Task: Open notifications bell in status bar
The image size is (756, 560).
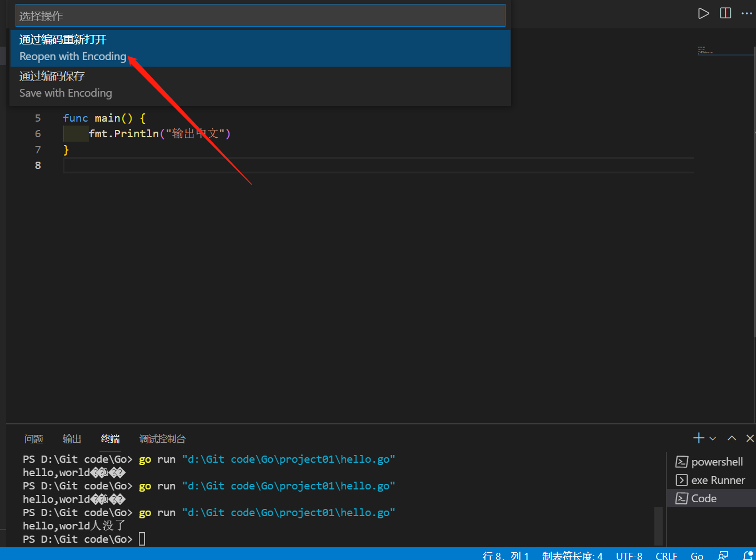Action: [748, 555]
